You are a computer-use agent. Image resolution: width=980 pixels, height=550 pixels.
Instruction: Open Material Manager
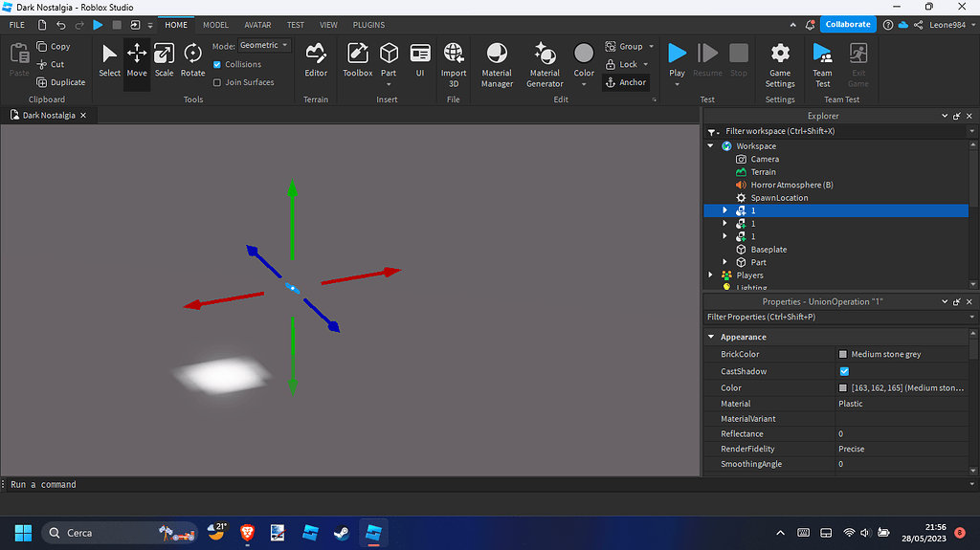(497, 65)
